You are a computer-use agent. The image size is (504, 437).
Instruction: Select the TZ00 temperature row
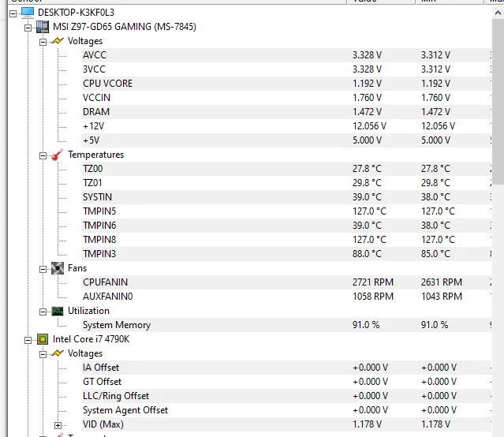tap(286, 169)
